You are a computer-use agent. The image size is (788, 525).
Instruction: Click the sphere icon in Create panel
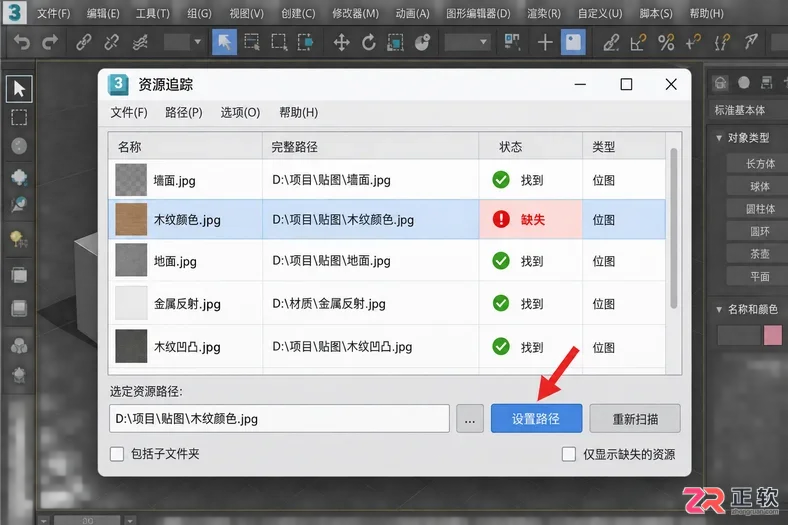pyautogui.click(x=744, y=82)
